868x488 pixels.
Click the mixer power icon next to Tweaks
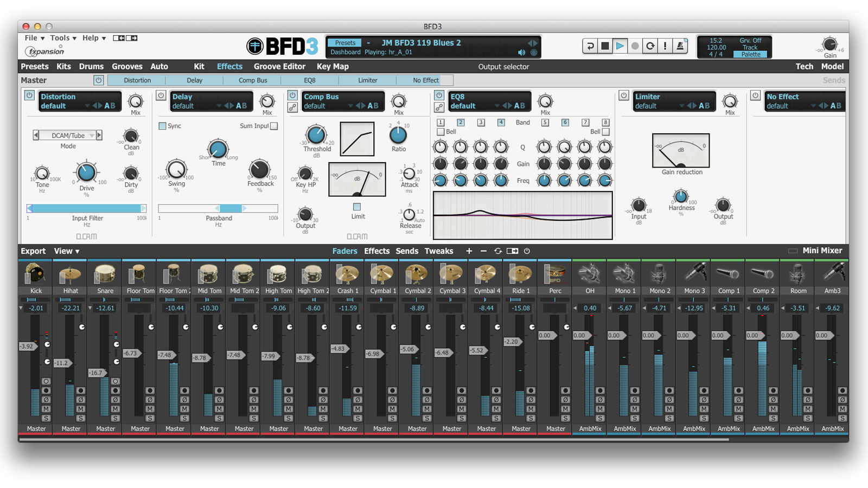point(527,251)
